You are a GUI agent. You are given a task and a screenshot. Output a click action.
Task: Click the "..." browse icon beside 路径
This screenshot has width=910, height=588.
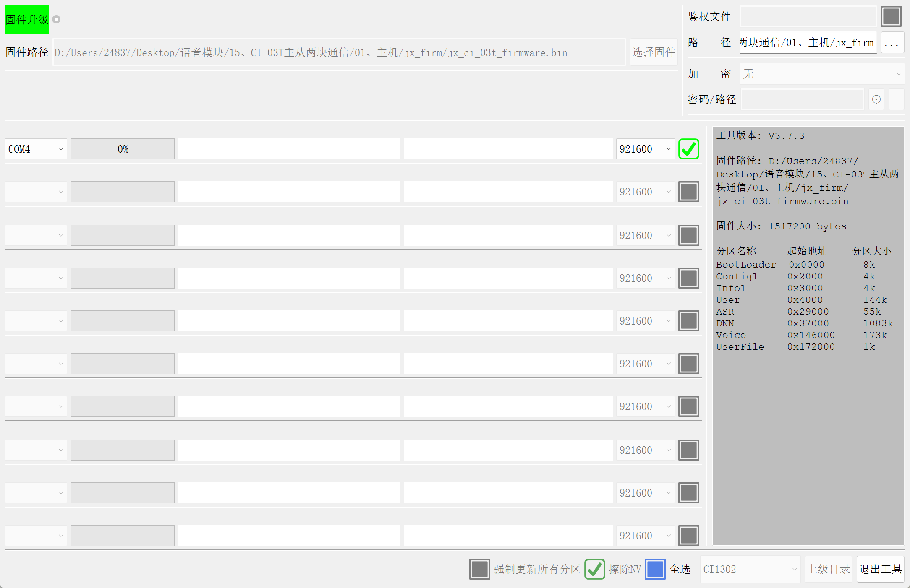click(x=892, y=42)
